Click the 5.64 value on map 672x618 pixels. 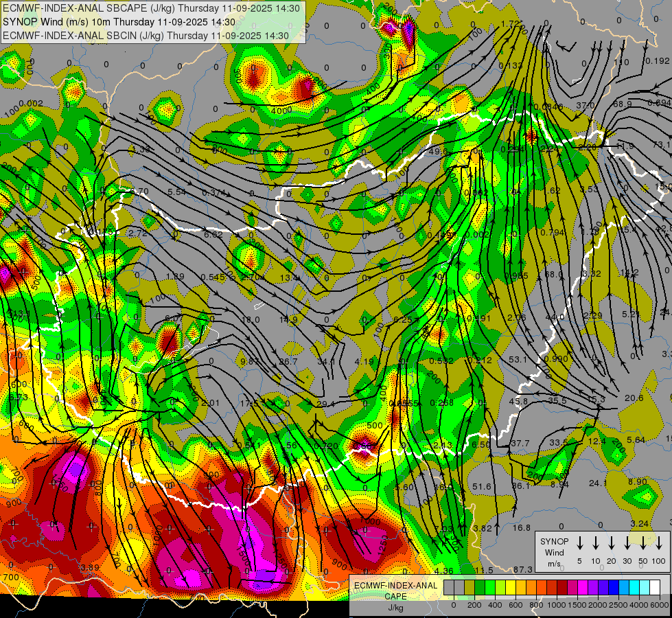pyautogui.click(x=636, y=439)
